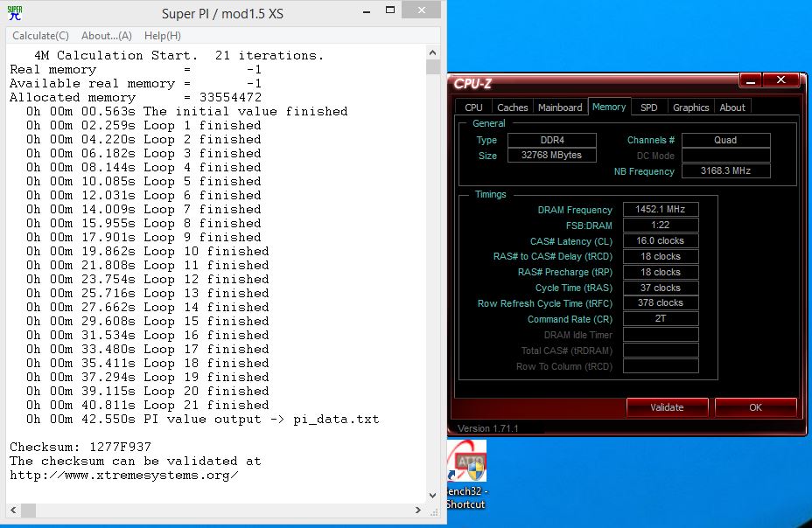Click the memory Type field showing DDR4

552,140
